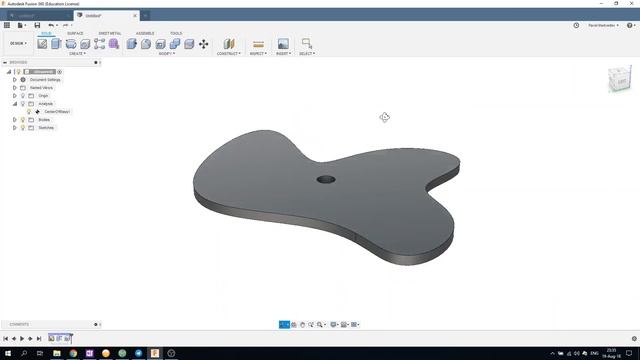Select the Combine tool
The width and height of the screenshot is (640, 360).
coord(175,44)
